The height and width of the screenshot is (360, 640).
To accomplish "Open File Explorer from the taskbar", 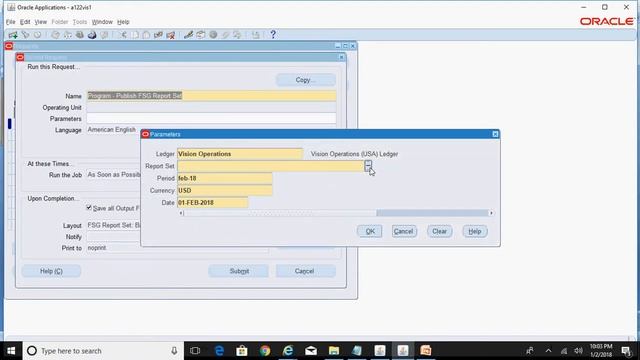I will pyautogui.click(x=334, y=351).
